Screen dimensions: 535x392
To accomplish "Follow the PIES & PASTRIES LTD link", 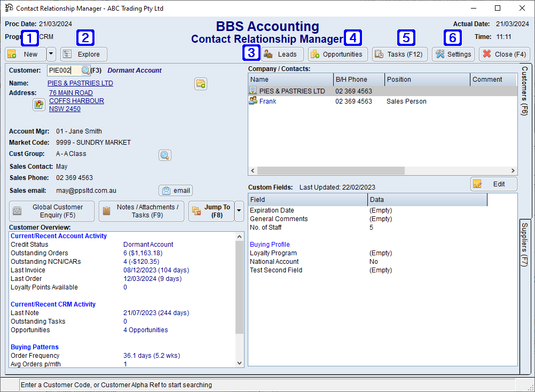I will (80, 83).
